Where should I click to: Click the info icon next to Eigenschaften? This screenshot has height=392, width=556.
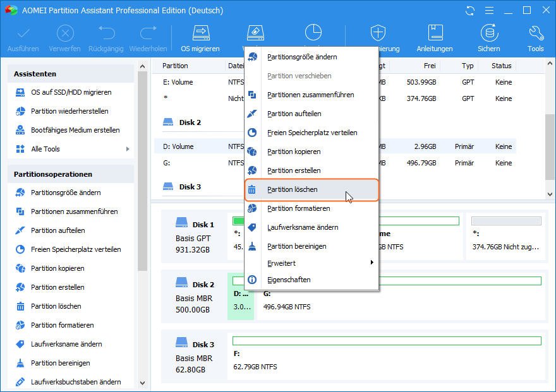pos(251,280)
